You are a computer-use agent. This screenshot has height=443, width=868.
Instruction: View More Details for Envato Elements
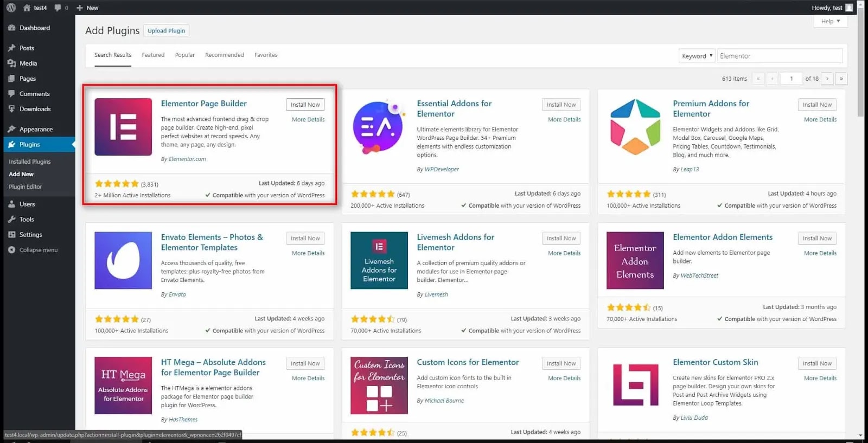[x=308, y=253]
